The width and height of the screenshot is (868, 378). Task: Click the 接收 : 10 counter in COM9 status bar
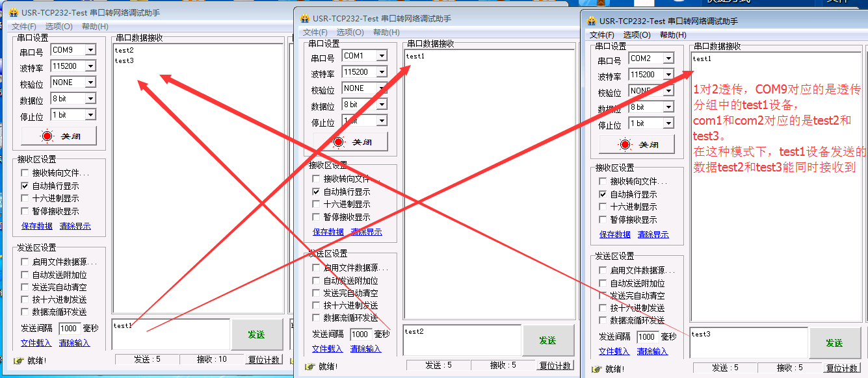tap(212, 360)
